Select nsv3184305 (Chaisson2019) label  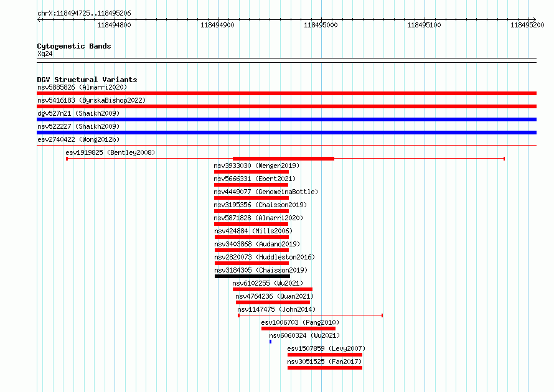point(261,270)
